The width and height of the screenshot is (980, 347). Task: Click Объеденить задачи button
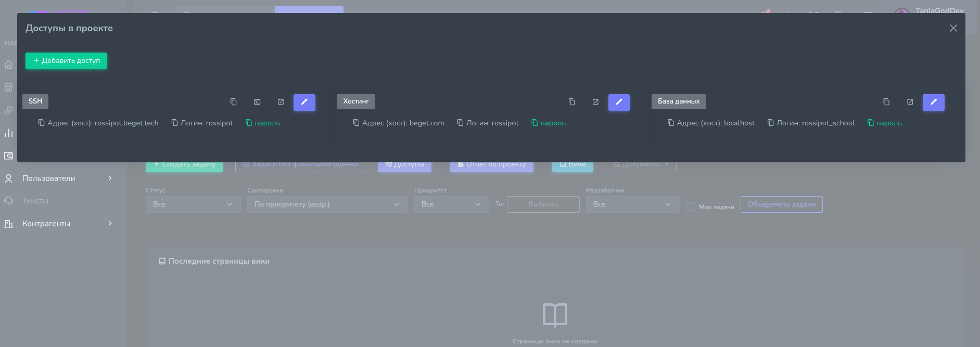point(782,204)
